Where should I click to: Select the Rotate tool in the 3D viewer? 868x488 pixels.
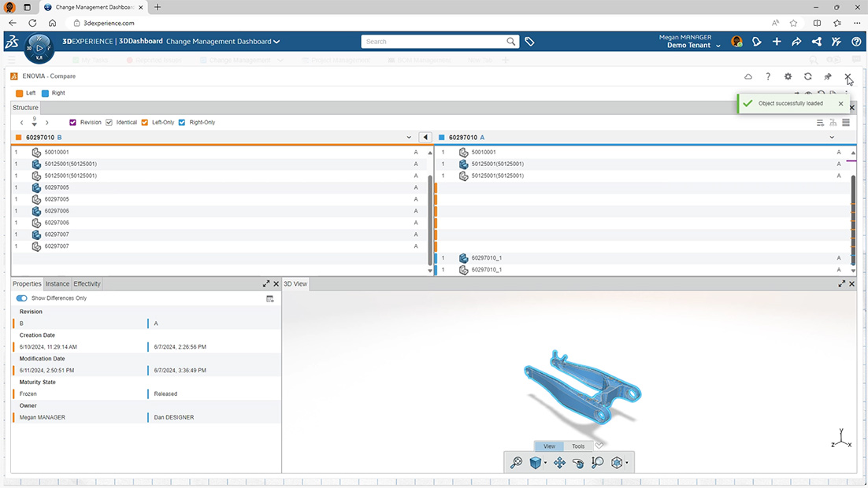tap(577, 462)
